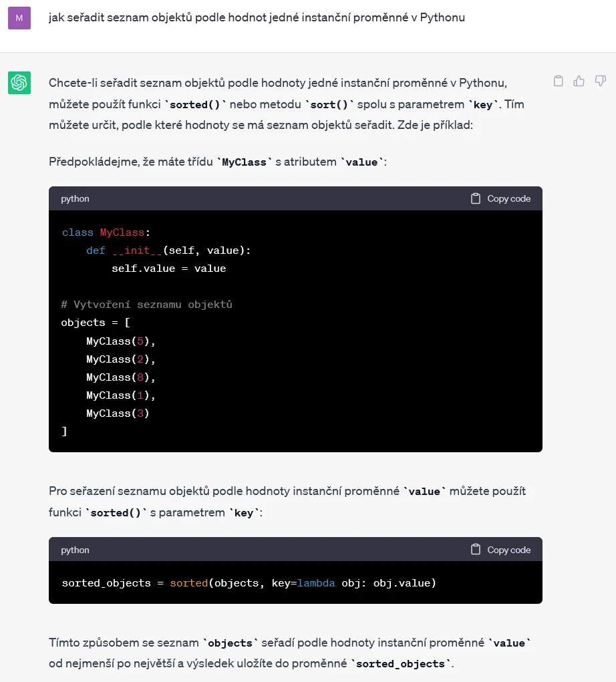616x682 pixels.
Task: Click the "# Vytvoření seznamu objektů" comment line
Action: pyautogui.click(x=146, y=305)
